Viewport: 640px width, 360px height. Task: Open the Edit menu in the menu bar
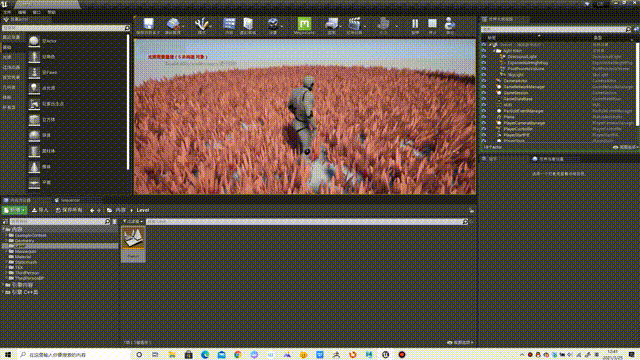point(22,12)
